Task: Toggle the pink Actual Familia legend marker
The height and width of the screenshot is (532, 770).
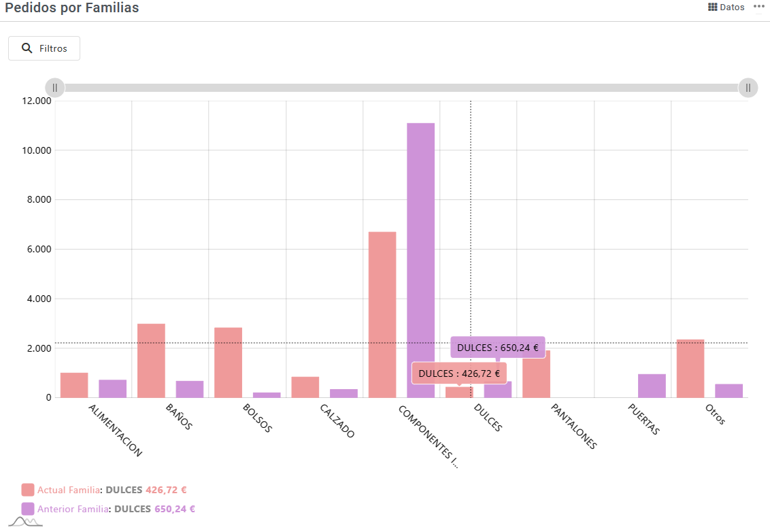Action: 28,490
